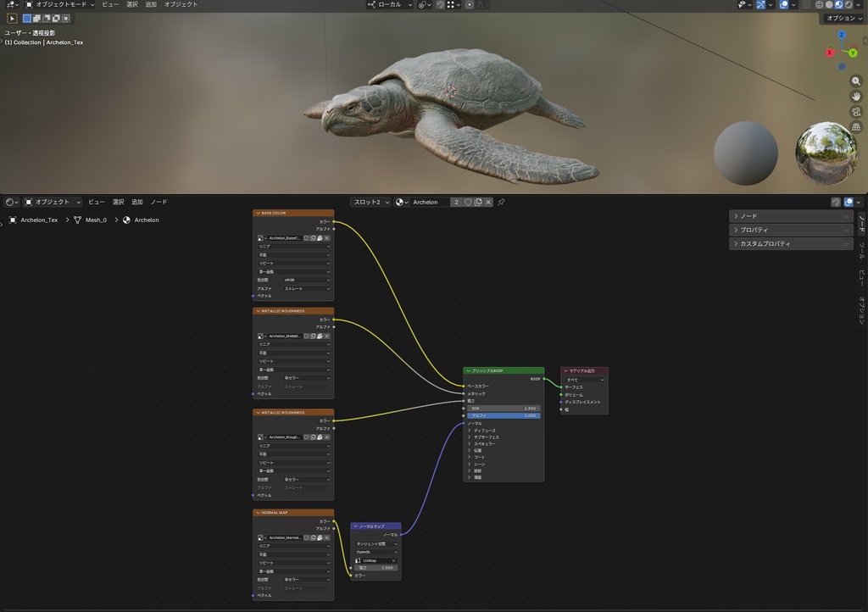Open 3D viewport editor type icon
The image size is (868, 612).
[12, 4]
